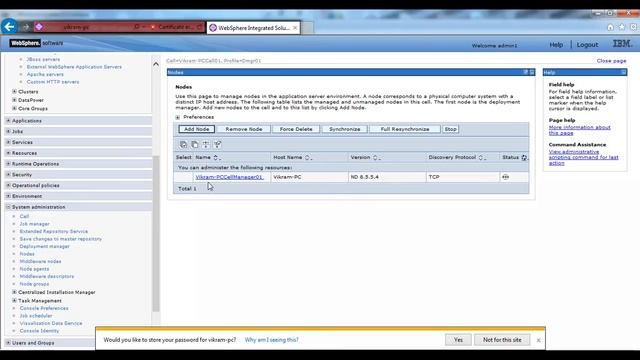Expand the Applications section

point(8,121)
